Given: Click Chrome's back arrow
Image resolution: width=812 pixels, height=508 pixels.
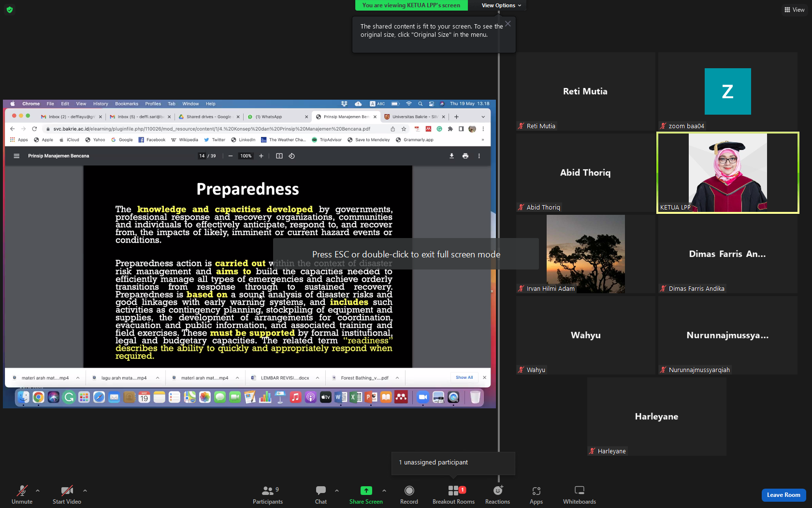Looking at the screenshot, I should [13, 129].
